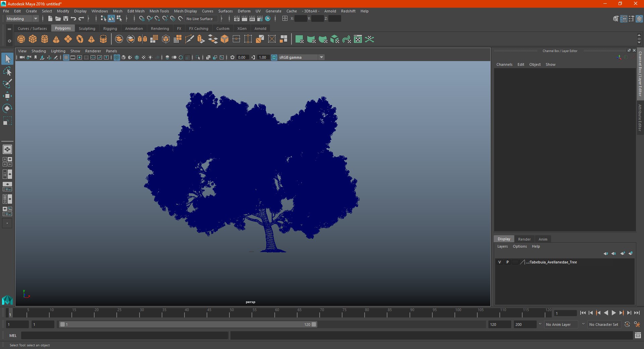Click the MEL command language label

[13, 336]
